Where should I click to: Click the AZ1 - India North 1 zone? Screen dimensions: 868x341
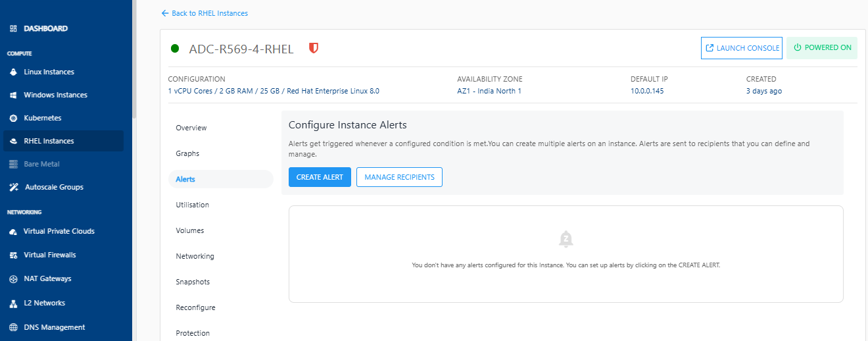pyautogui.click(x=489, y=91)
